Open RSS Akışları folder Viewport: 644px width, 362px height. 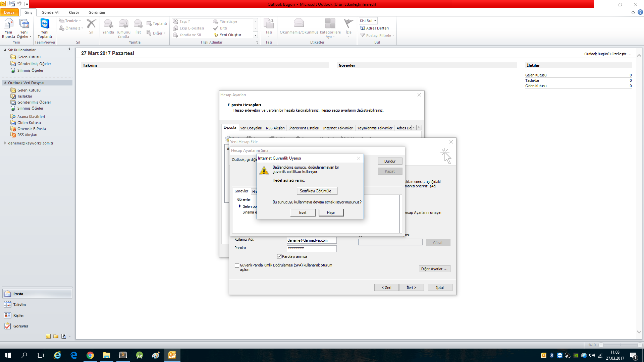click(x=27, y=135)
